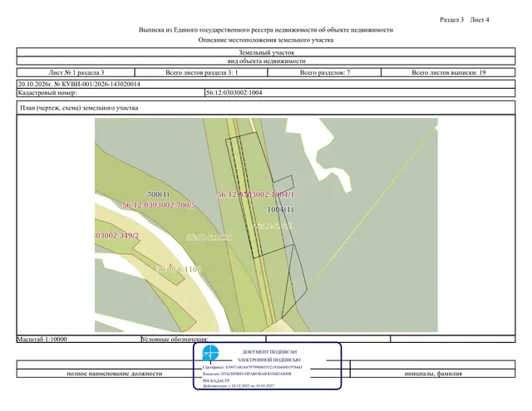Select the 'Лист № 1 раздела 3' cell
Image resolution: width=532 pixels, height=411 pixels.
coord(76,72)
